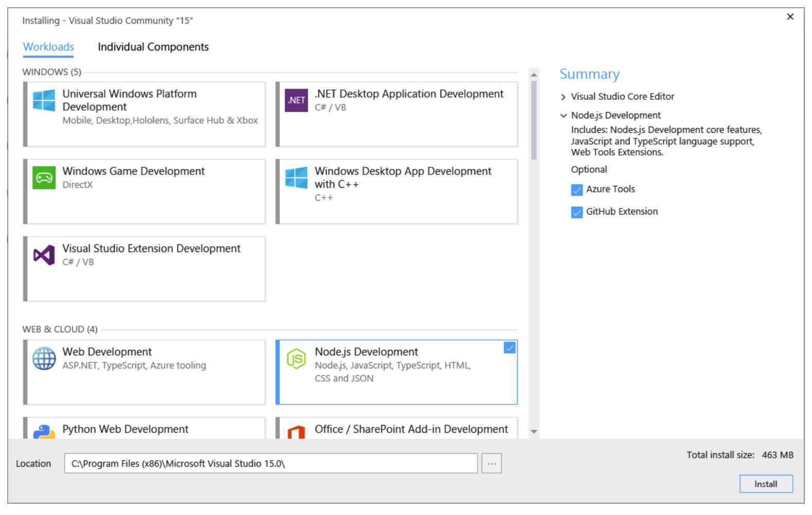812x515 pixels.
Task: Click the Node.js Development hexagon icon
Action: coord(296,359)
